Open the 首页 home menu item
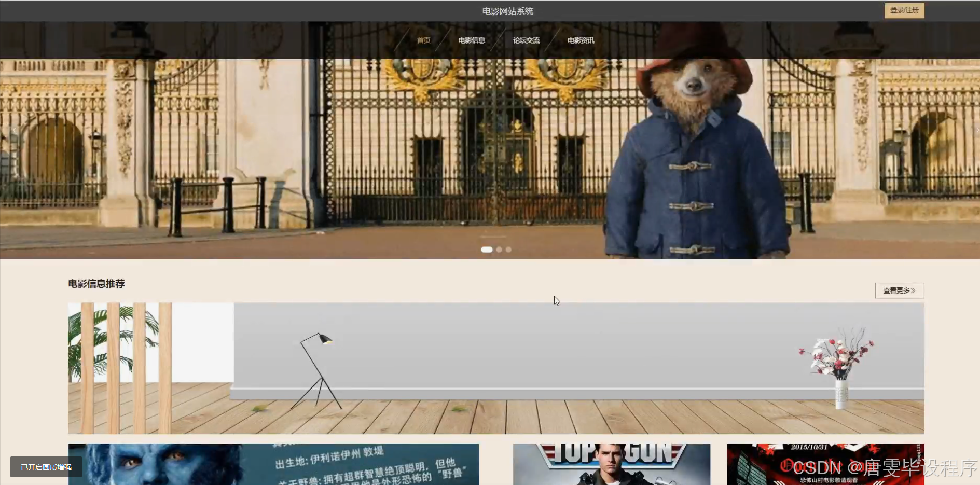The width and height of the screenshot is (980, 485). [x=424, y=40]
